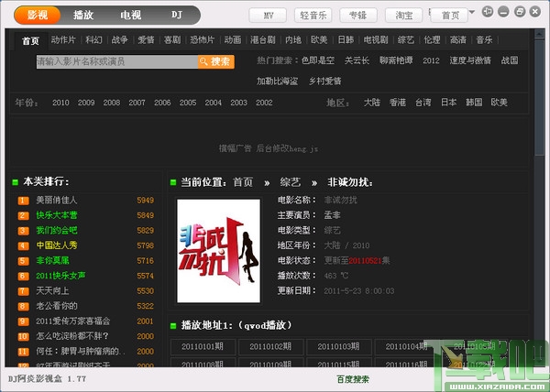
Task: Filter by region 韩国
Action: (474, 103)
